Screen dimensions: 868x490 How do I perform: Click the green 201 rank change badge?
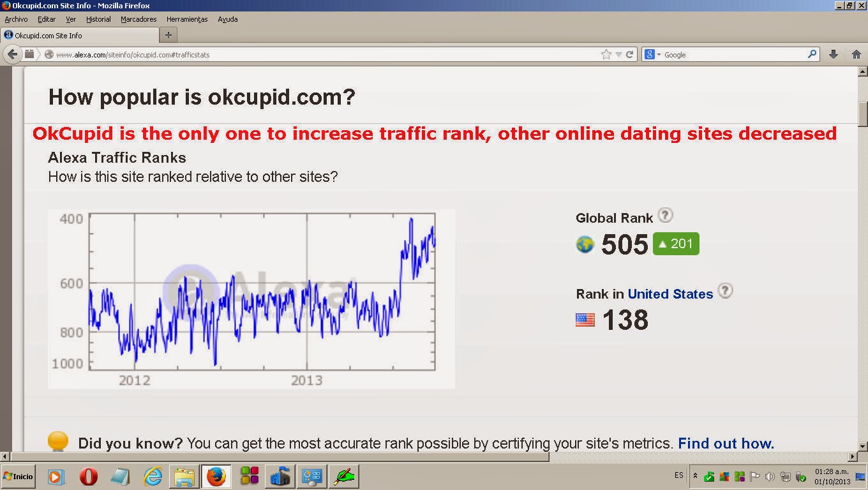[676, 244]
